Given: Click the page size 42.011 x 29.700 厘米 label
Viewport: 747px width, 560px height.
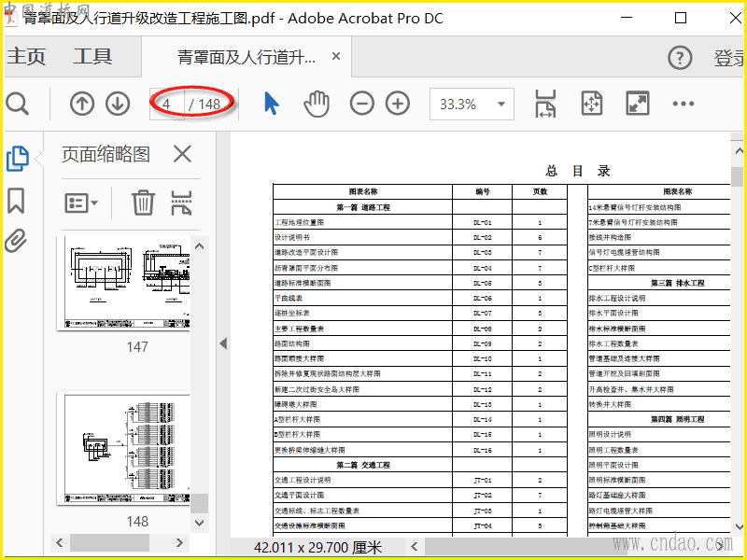Looking at the screenshot, I should tap(317, 547).
